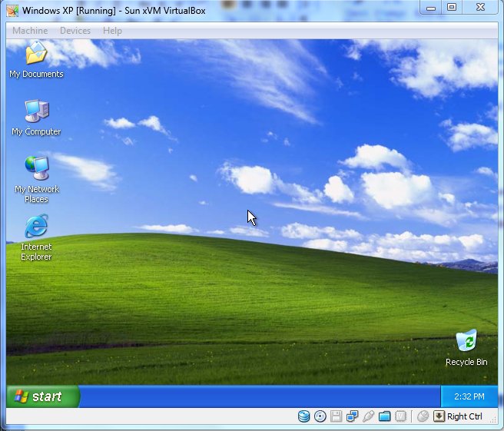The width and height of the screenshot is (504, 431).
Task: Click the virtualization (VT-x) status icon
Action: 400,416
